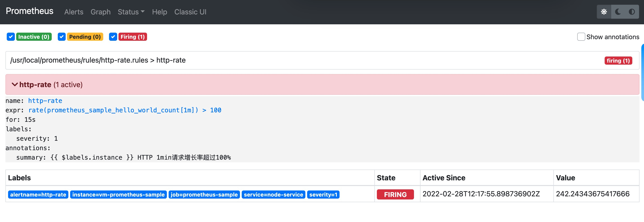The image size is (644, 222).
Task: Click the alertname=http-rate label badge
Action: (38, 195)
